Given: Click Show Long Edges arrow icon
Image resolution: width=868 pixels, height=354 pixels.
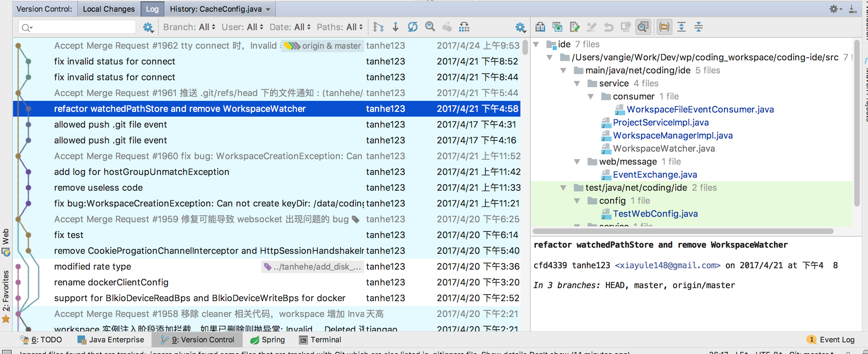Looking at the screenshot, I should click(396, 27).
